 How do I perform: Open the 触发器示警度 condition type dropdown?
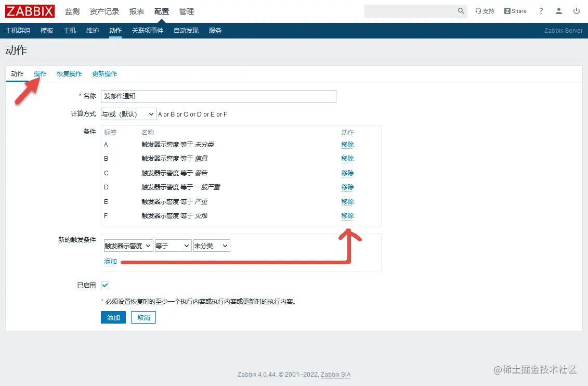tap(128, 245)
